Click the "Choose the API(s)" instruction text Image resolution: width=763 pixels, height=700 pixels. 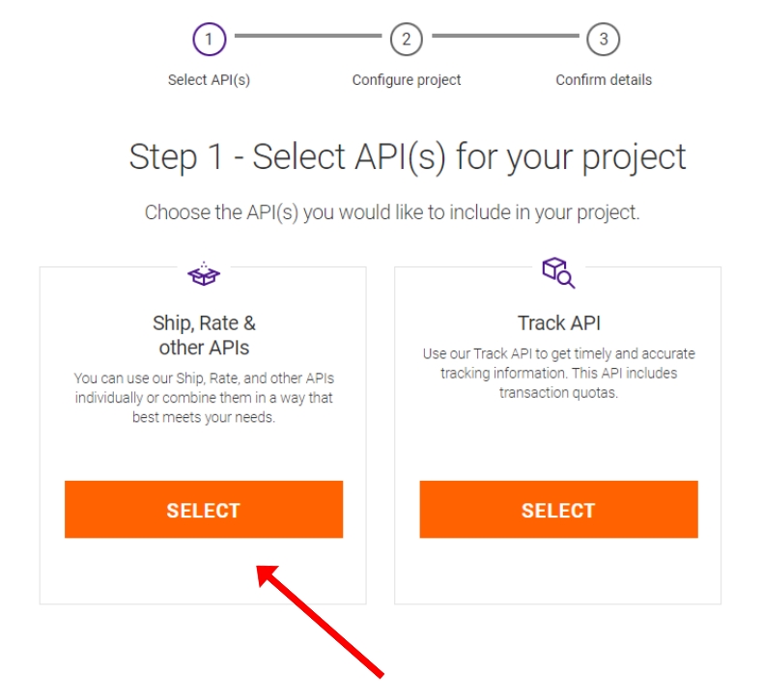click(392, 212)
